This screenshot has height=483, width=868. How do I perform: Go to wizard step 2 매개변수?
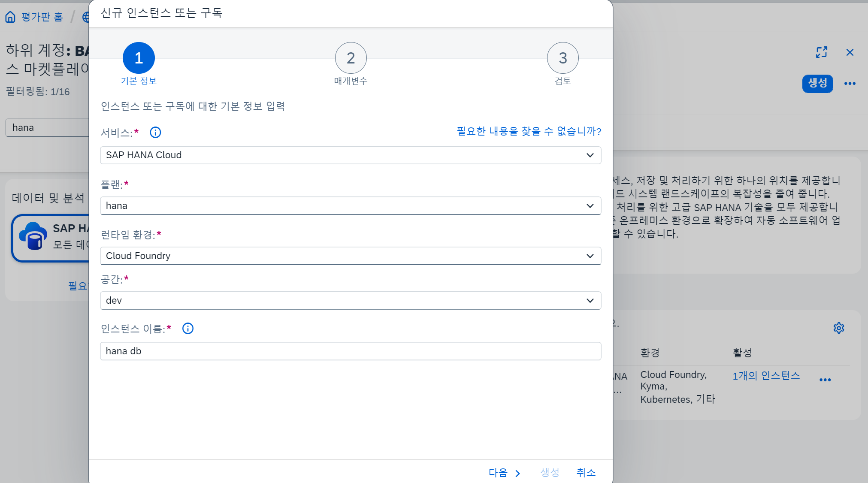(351, 58)
